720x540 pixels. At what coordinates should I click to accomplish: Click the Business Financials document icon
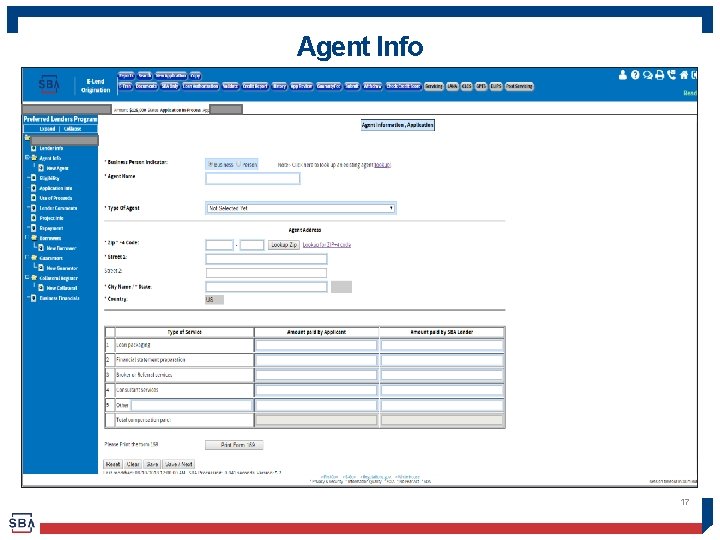(x=34, y=298)
